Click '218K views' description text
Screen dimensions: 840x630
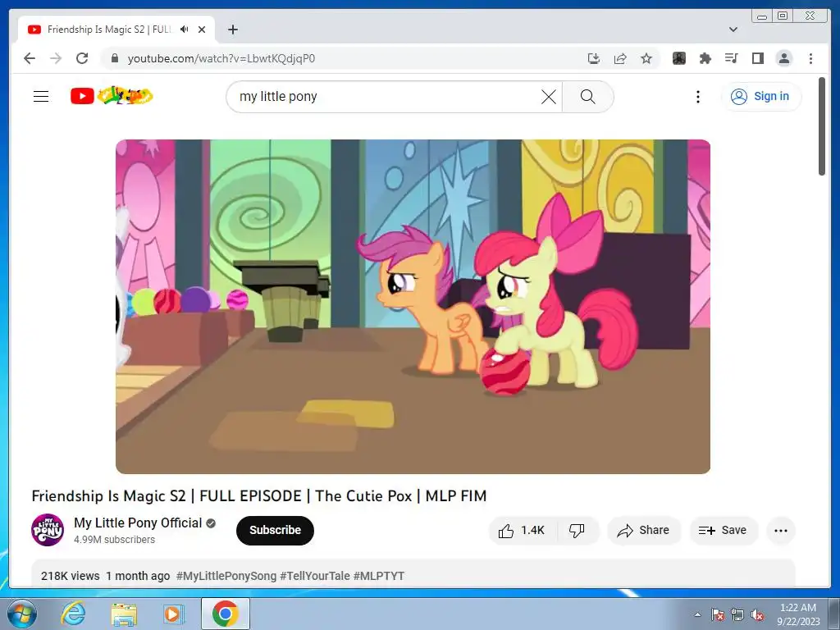tap(71, 576)
